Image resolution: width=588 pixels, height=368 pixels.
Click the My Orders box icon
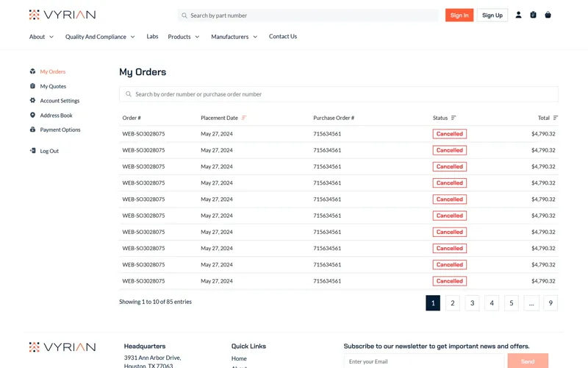[32, 71]
